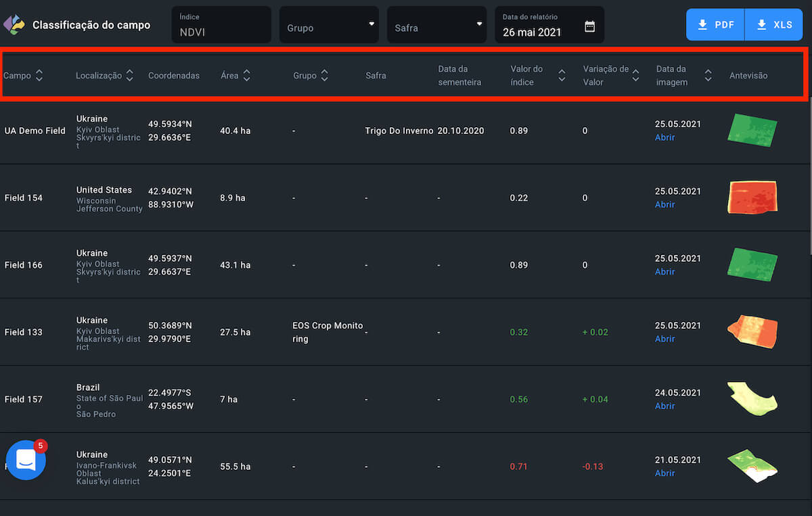View the Field 133 orange preview thumbnail
Image resolution: width=812 pixels, height=516 pixels.
tap(752, 331)
